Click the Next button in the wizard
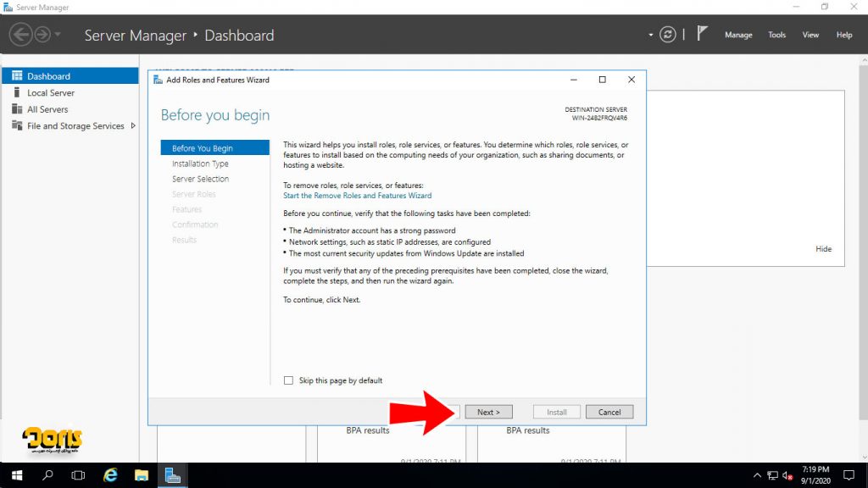 click(x=488, y=412)
